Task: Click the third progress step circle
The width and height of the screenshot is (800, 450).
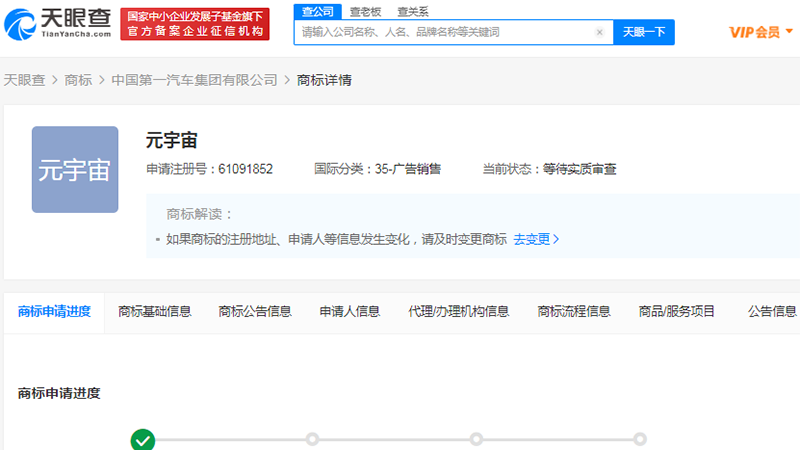Action: tap(476, 439)
